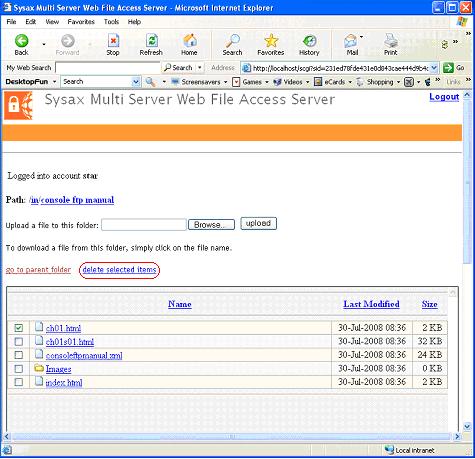The height and width of the screenshot is (459, 475).
Task: Click the upload button
Action: (x=258, y=223)
